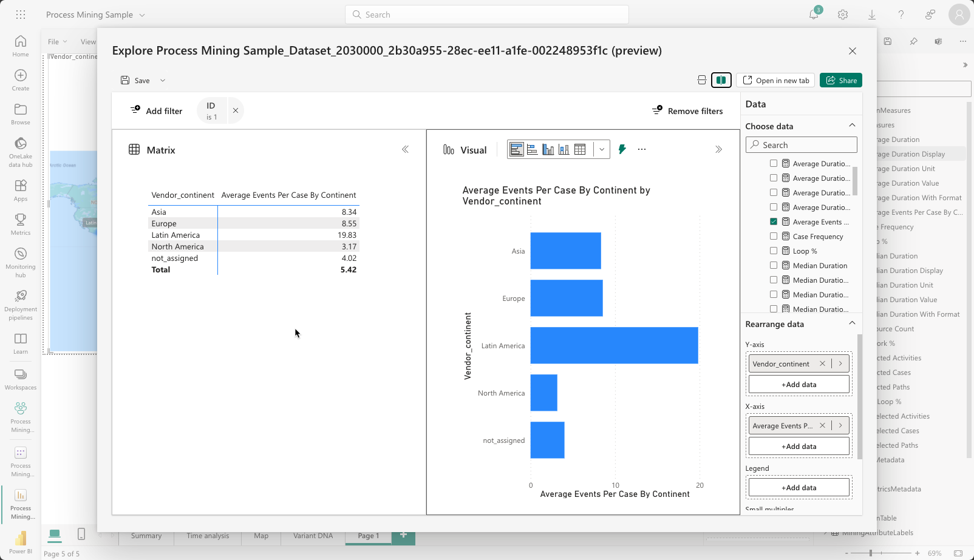Click Open in new tab
The width and height of the screenshot is (974, 560).
point(775,80)
